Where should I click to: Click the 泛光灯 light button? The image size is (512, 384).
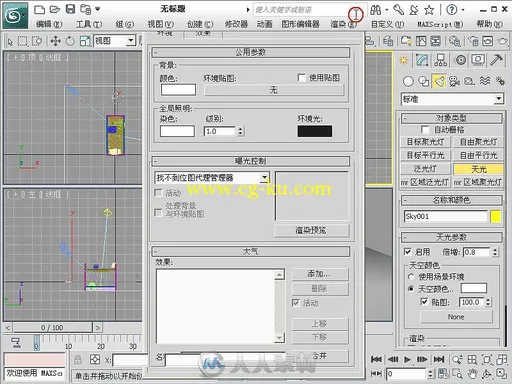pos(425,169)
